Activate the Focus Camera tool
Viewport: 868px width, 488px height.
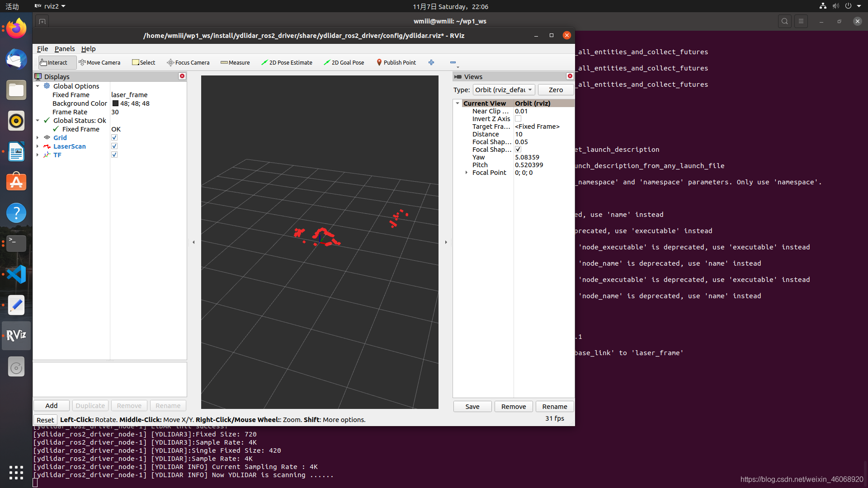[x=188, y=62]
